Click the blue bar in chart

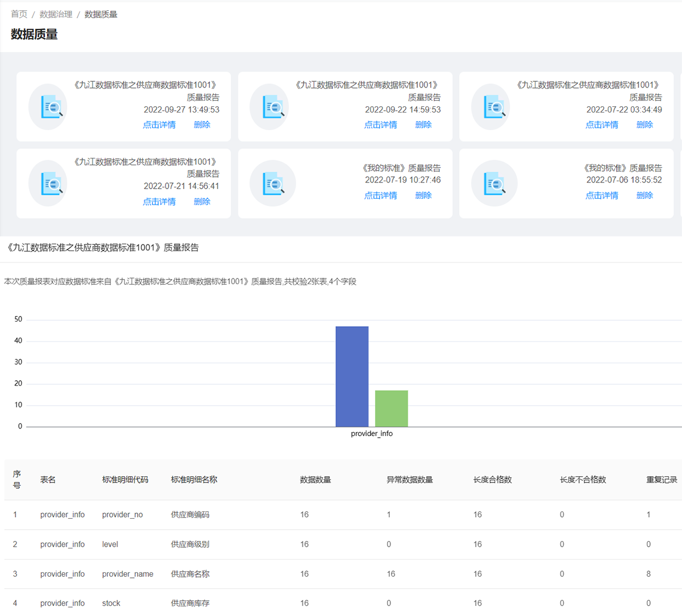point(352,377)
